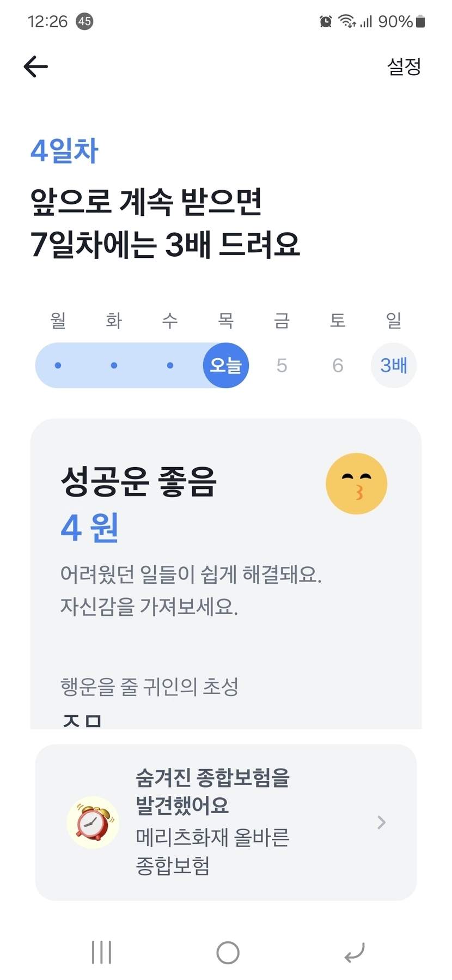
Task: Tap day 5 under 금
Action: point(282,365)
